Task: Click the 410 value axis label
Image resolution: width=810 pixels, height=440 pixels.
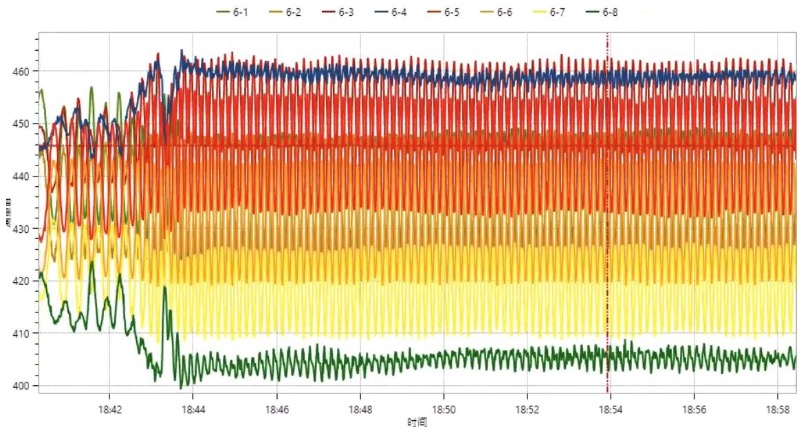Action: pos(21,334)
